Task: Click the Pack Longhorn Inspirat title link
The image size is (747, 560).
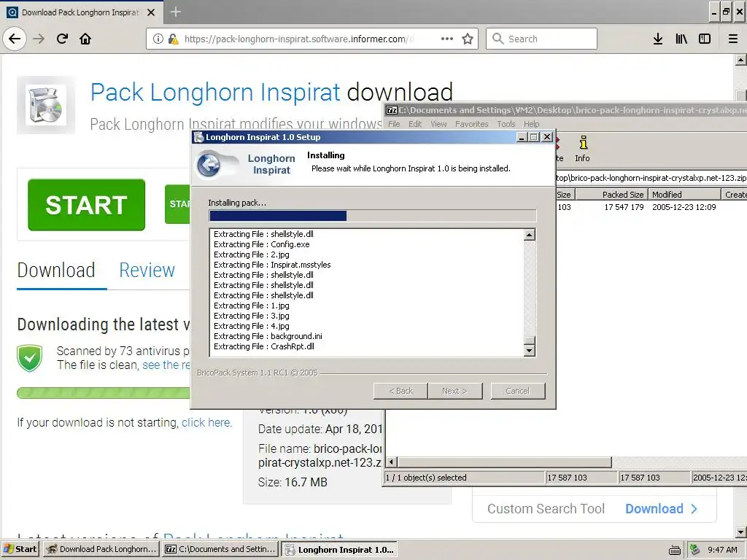Action: [x=215, y=92]
